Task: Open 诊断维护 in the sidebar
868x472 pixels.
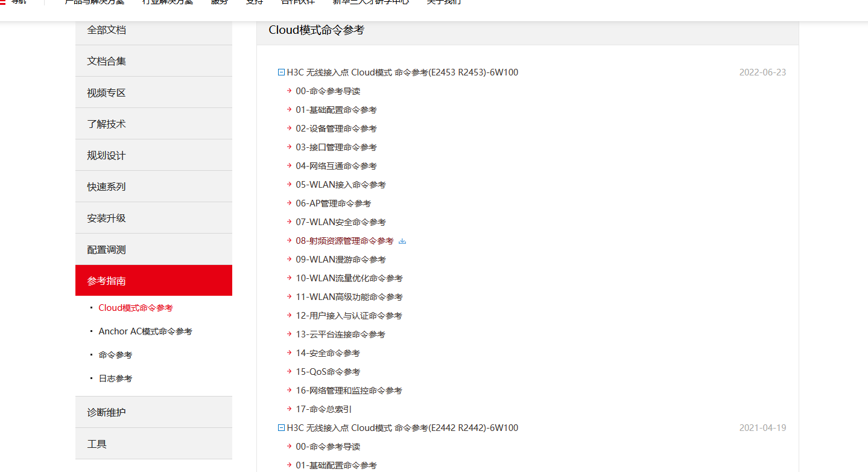Action: 154,412
